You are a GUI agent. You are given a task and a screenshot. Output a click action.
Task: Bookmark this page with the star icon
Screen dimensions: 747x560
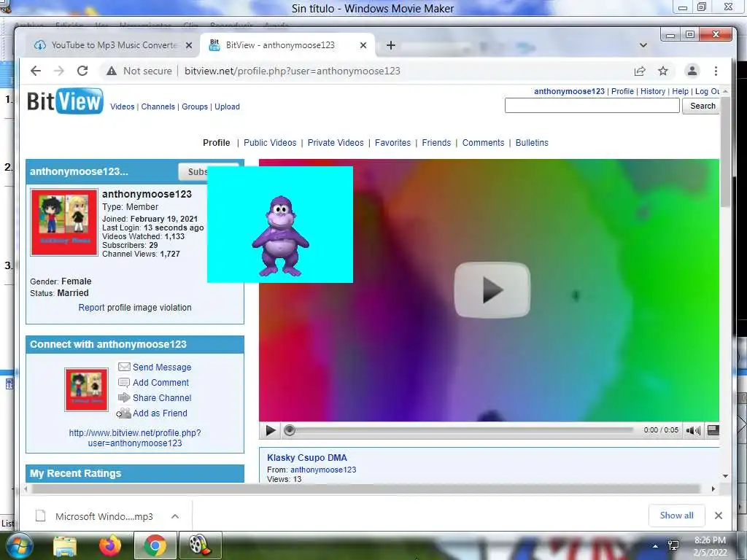662,71
